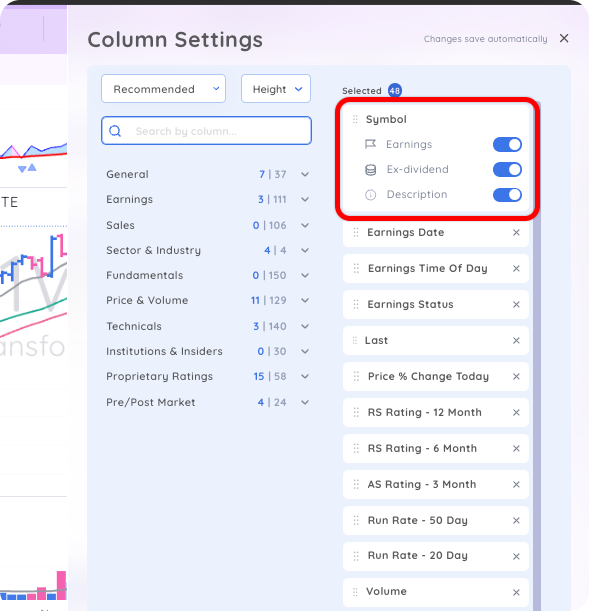Image resolution: width=589 pixels, height=611 pixels.
Task: Toggle the Ex-dividend switch
Action: (507, 170)
